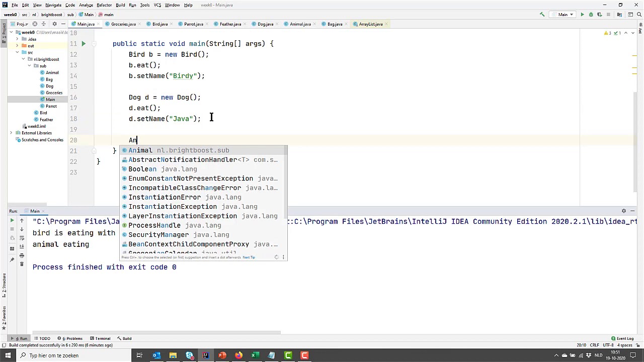The width and height of the screenshot is (644, 362).
Task: Go to previous highlighted error (up chevron)
Action: click(x=626, y=33)
